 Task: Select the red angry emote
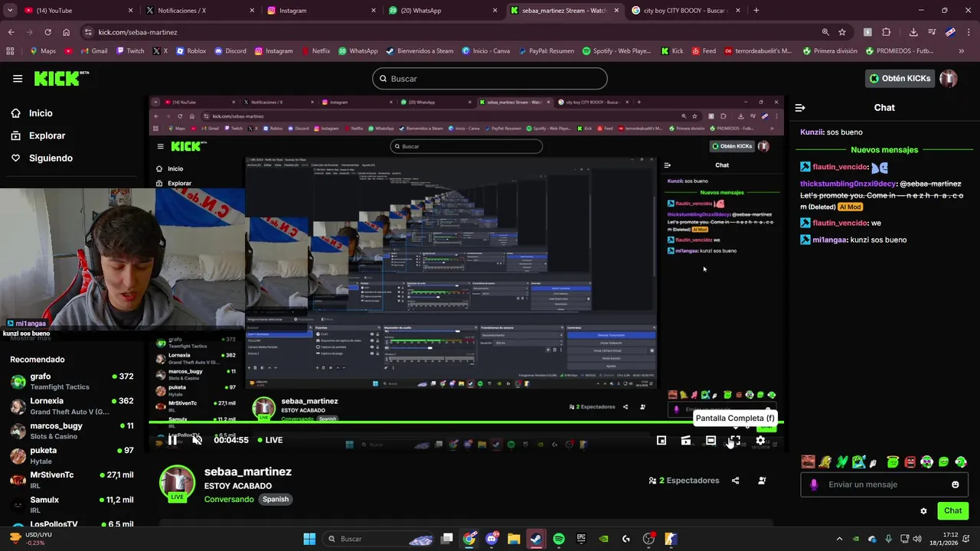[x=910, y=461]
